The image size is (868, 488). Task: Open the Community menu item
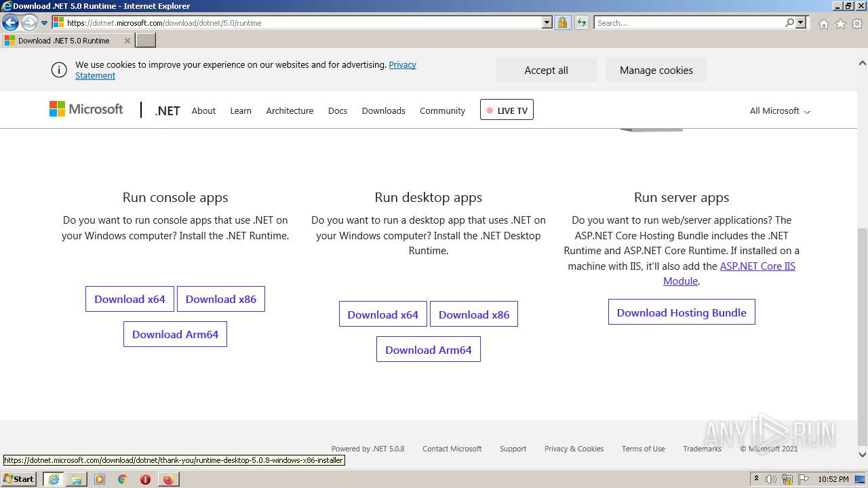coord(442,111)
